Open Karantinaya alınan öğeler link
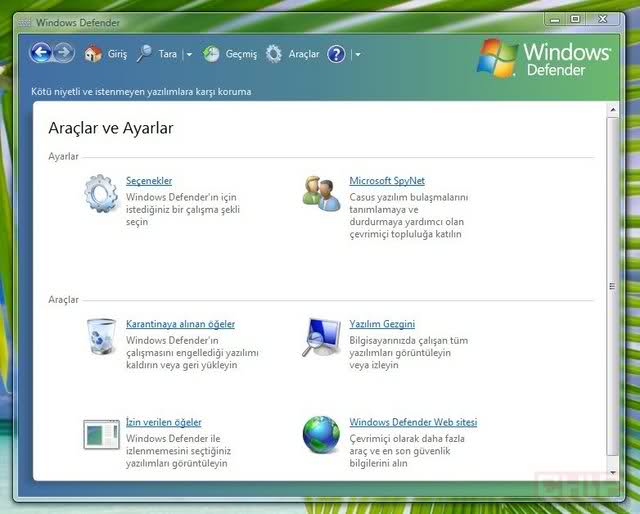 point(180,324)
